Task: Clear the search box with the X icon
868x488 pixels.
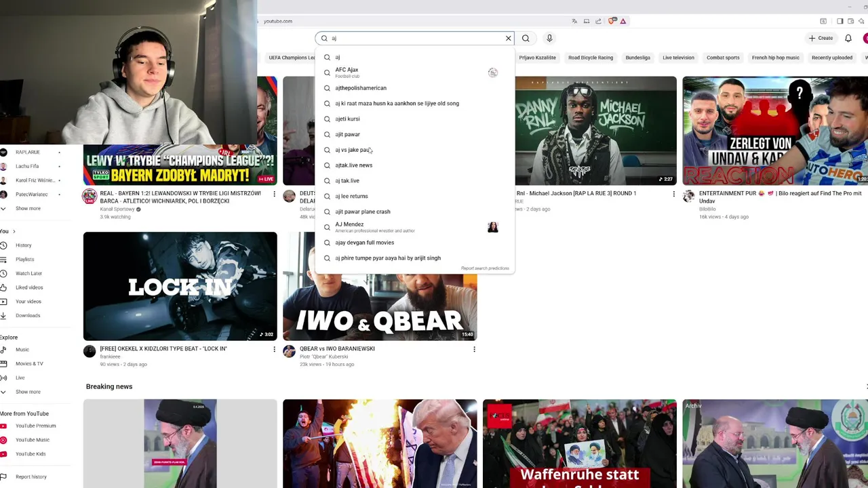Action: 508,38
